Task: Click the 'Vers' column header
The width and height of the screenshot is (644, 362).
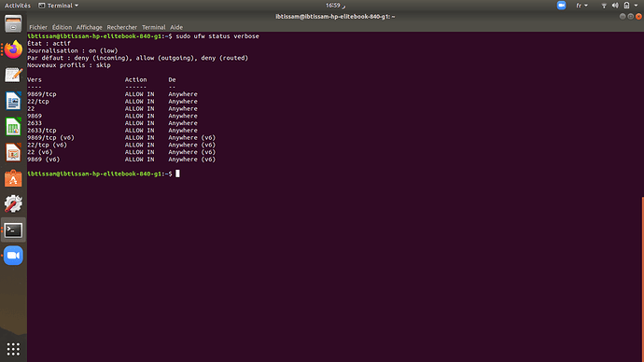Action: [x=35, y=79]
